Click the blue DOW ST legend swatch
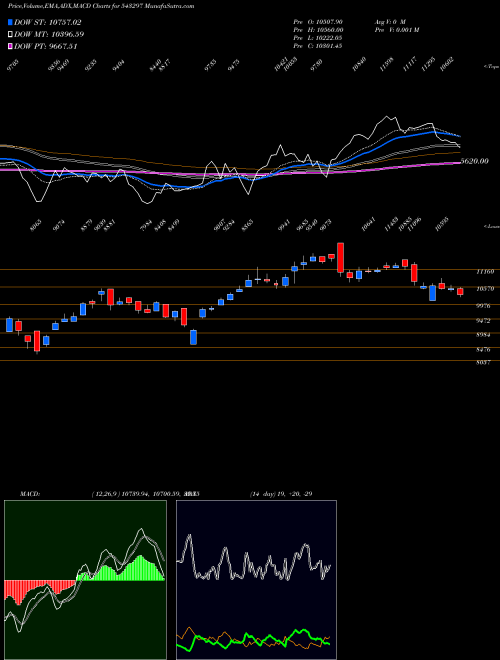Viewport: 500px width, 660px height. pos(10,22)
